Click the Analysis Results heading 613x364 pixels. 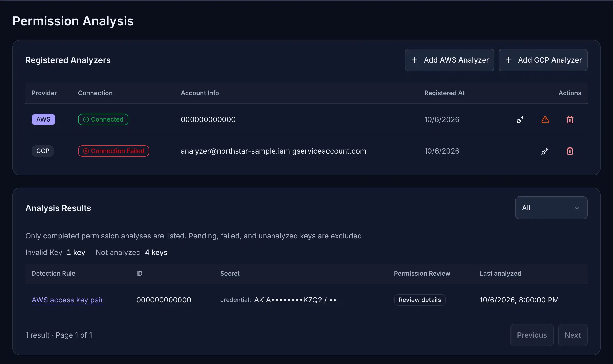[58, 208]
